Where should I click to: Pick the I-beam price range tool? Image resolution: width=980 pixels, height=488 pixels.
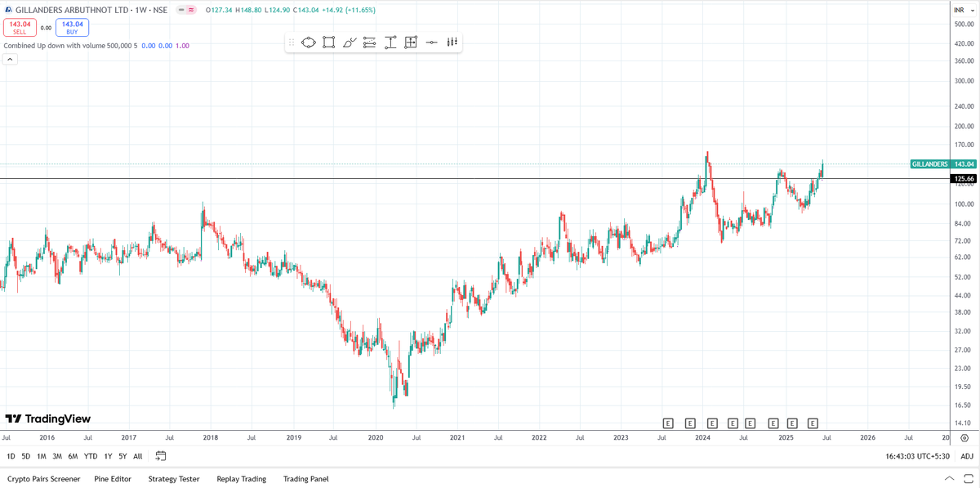tap(390, 43)
